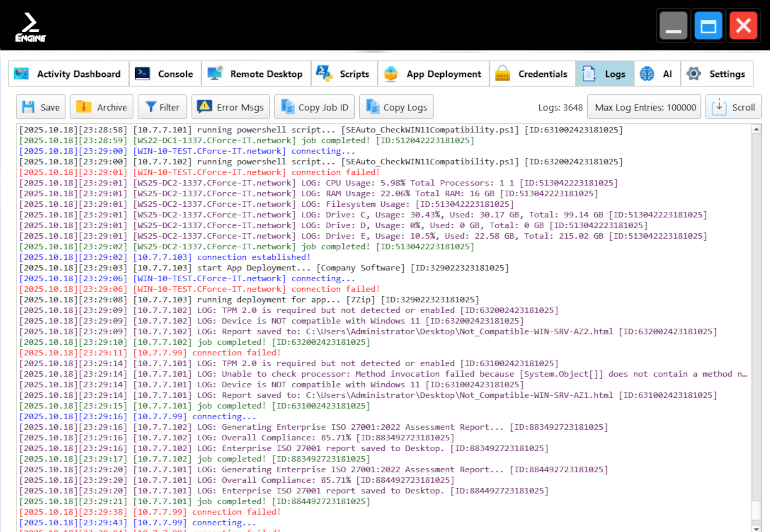Switch to the Console tab

point(164,74)
